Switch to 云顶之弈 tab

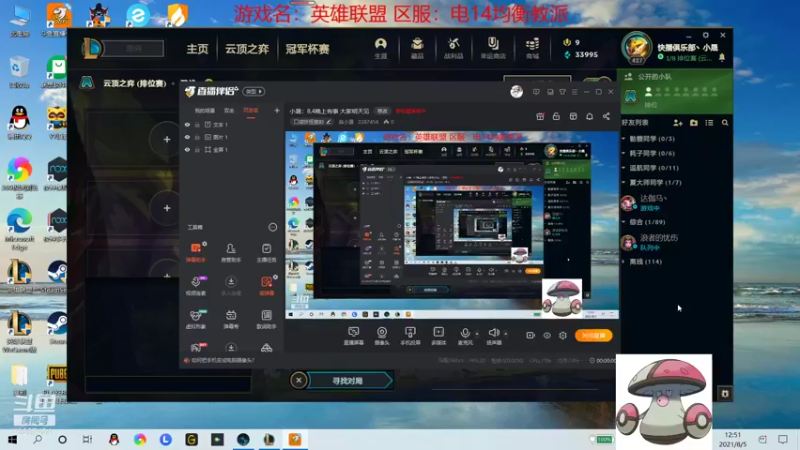(x=247, y=49)
